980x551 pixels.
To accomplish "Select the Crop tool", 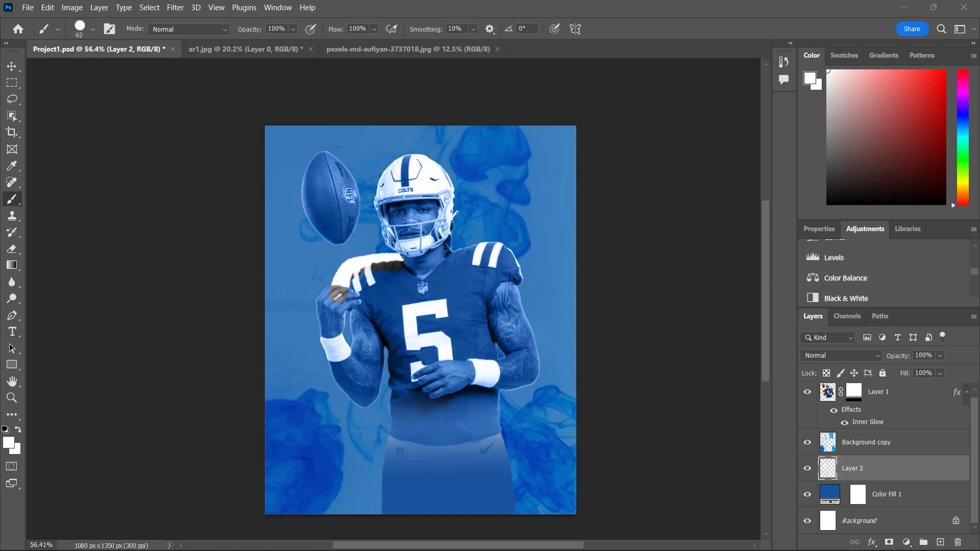I will [12, 133].
